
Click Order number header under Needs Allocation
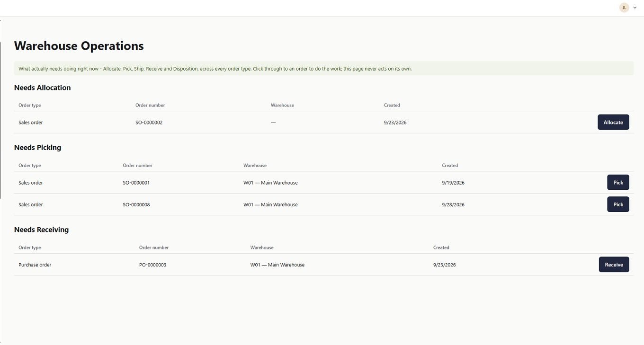click(150, 105)
